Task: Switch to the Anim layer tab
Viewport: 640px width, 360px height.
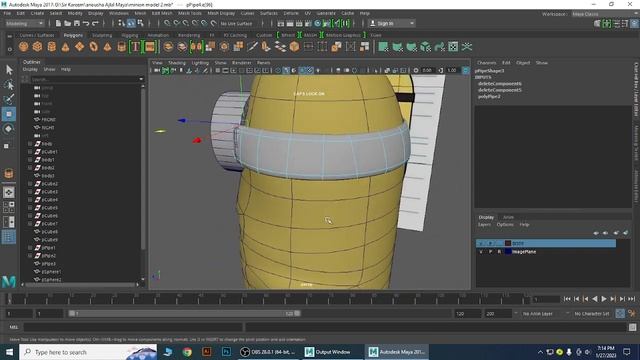Action: point(508,218)
